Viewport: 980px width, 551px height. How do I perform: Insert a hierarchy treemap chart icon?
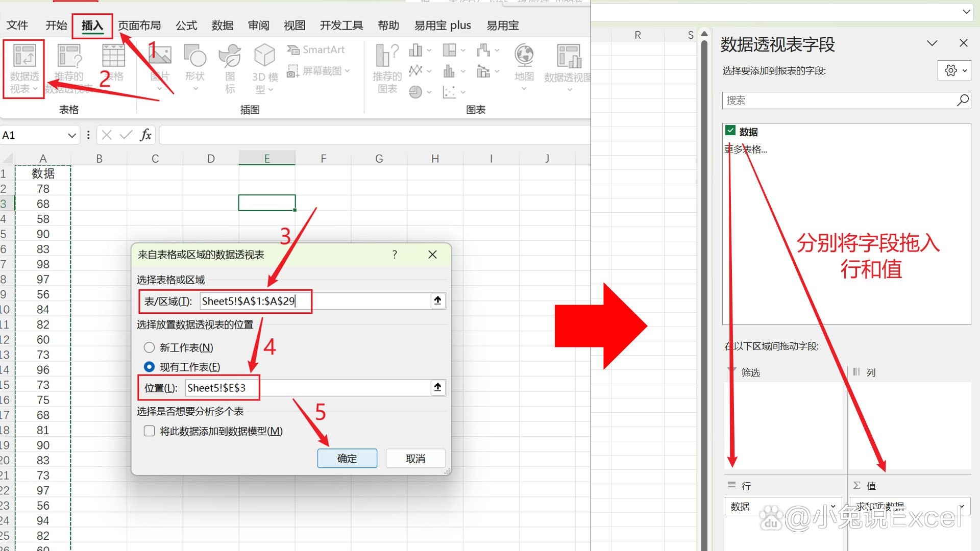[450, 50]
